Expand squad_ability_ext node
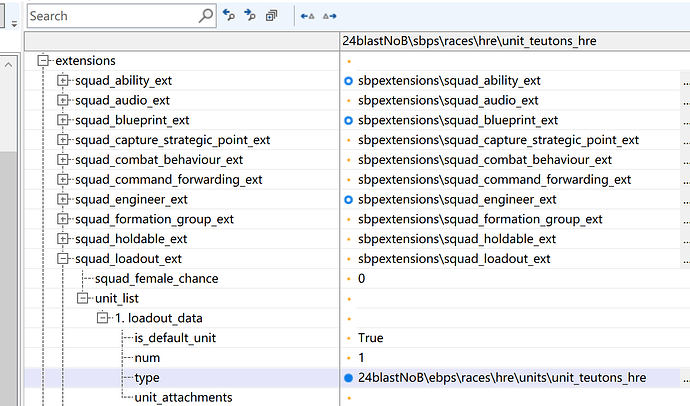Viewport: 690px width, 406px height. (63, 80)
